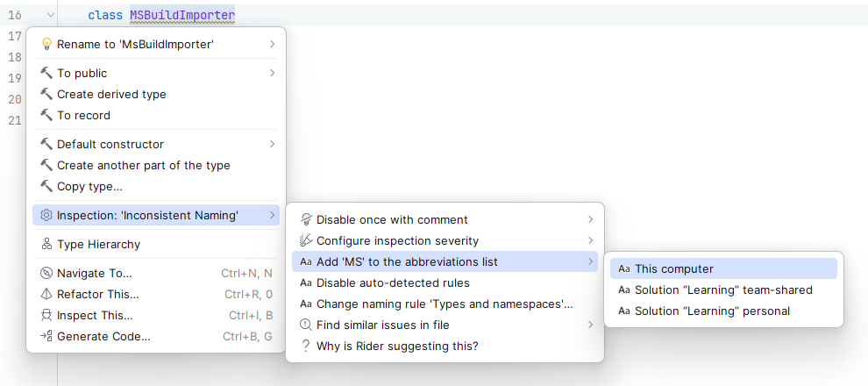
Task: Click the question mark icon for Rider suggestion
Action: coord(306,346)
